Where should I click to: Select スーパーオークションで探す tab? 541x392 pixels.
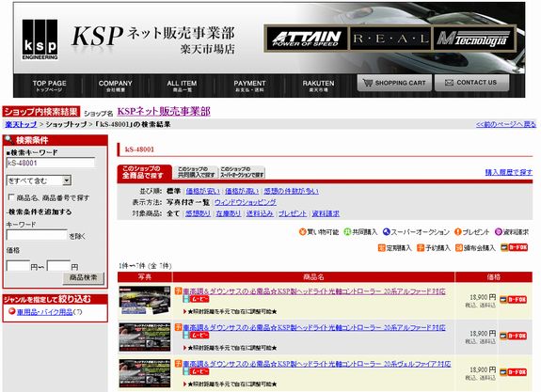[242, 172]
